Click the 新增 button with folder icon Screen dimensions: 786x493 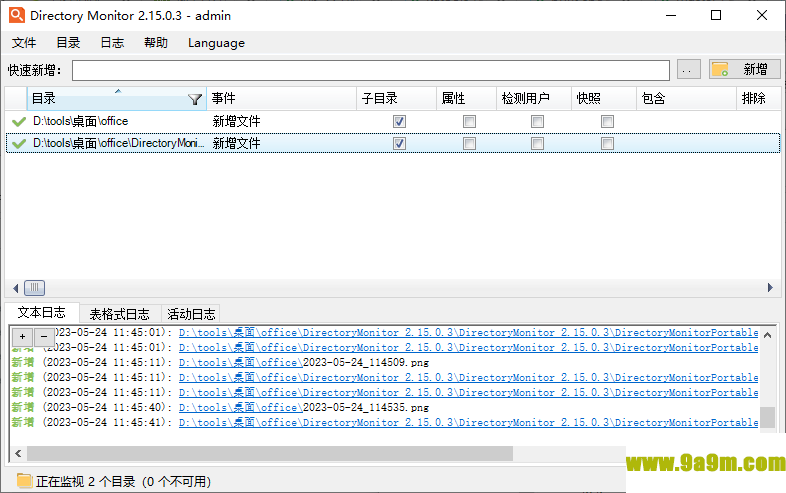point(744,69)
